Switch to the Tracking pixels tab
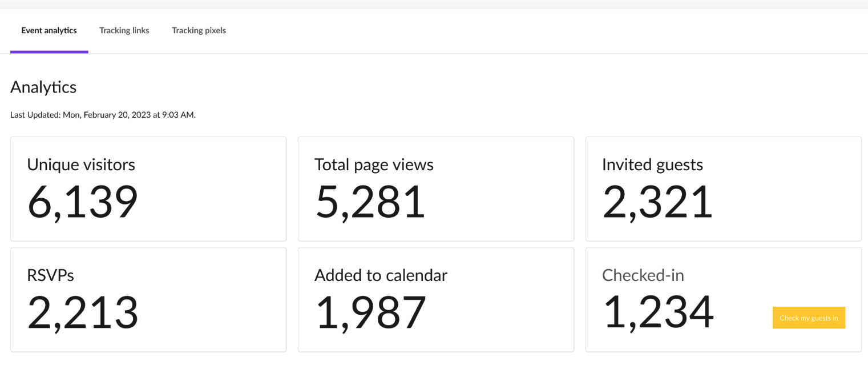 [199, 31]
